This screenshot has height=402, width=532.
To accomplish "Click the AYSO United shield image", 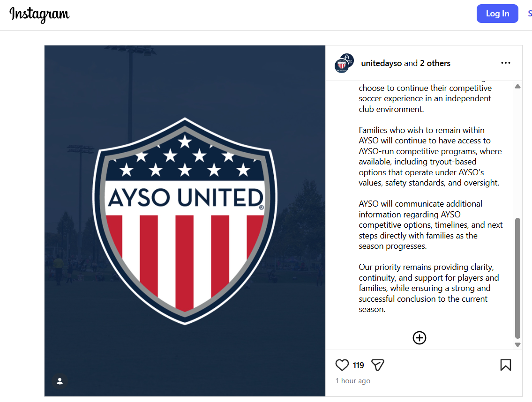I will 185,220.
